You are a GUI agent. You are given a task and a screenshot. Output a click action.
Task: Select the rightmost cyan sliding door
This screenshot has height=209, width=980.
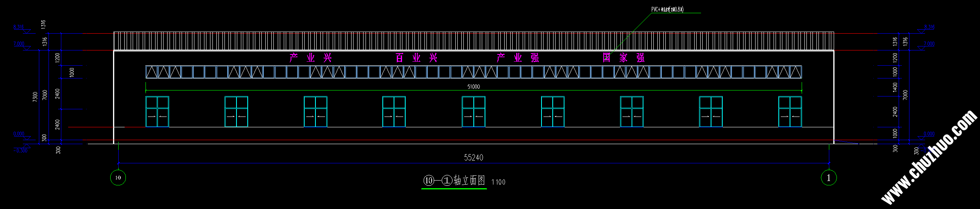pos(790,112)
